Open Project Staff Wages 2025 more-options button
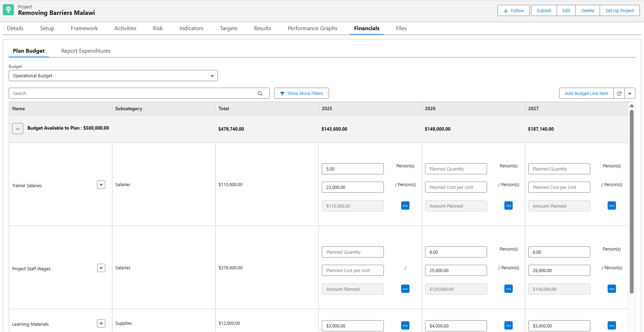Image resolution: width=644 pixels, height=332 pixels. pos(405,289)
